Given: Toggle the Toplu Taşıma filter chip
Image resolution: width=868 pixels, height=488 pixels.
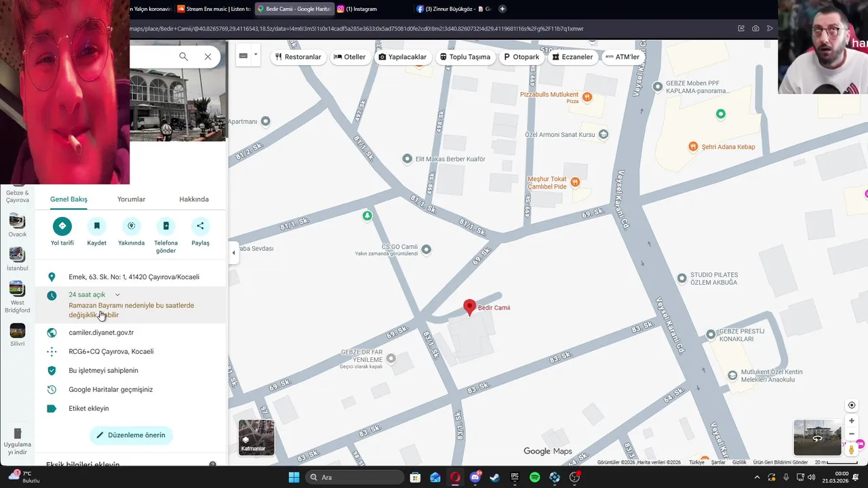Looking at the screenshot, I should 465,57.
